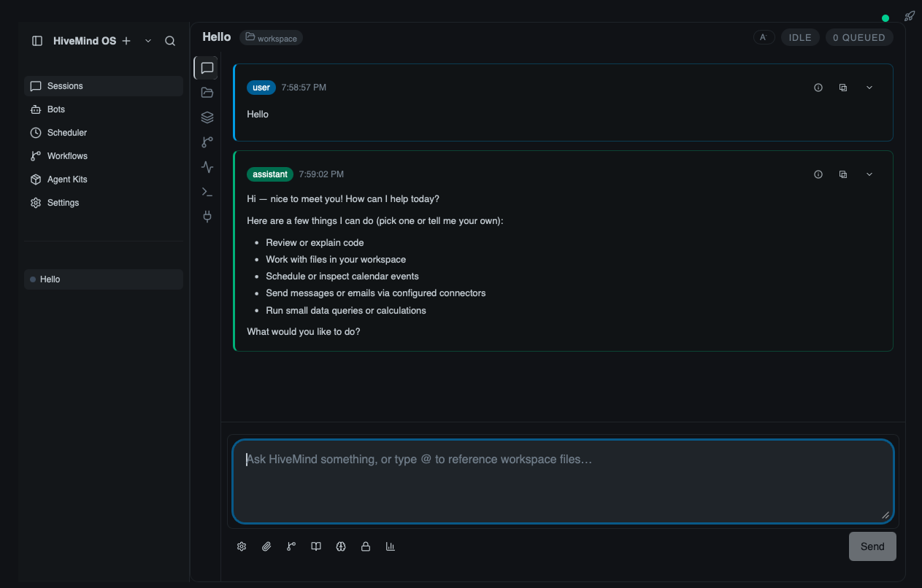Select the chat panel icon in vertical strip
Viewport: 922px width, 588px height.
pos(207,68)
